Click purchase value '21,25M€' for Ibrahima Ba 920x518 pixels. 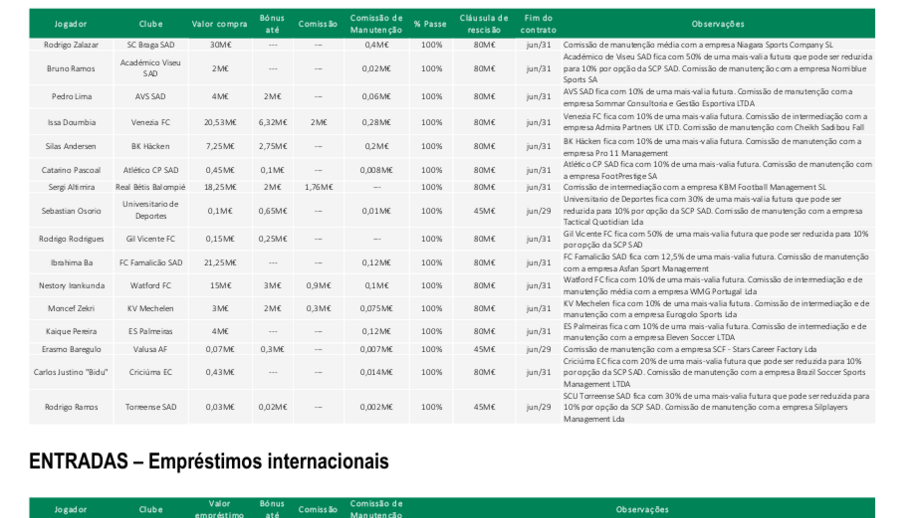[220, 263]
